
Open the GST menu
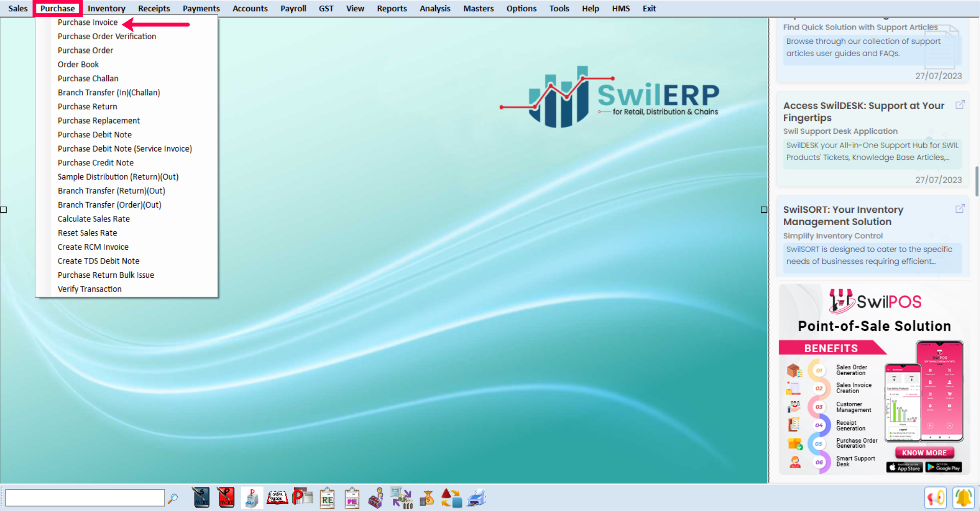pyautogui.click(x=326, y=8)
